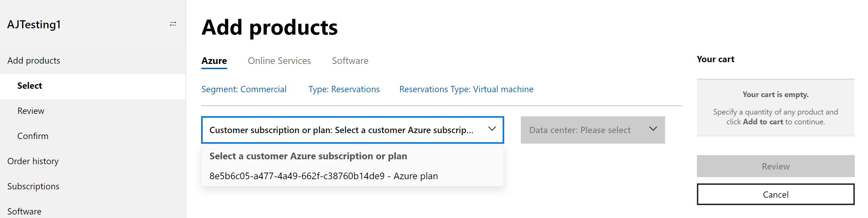Click the switch customer arrows icon beside AJTesting1
Image resolution: width=868 pixels, height=218 pixels.
tap(173, 24)
